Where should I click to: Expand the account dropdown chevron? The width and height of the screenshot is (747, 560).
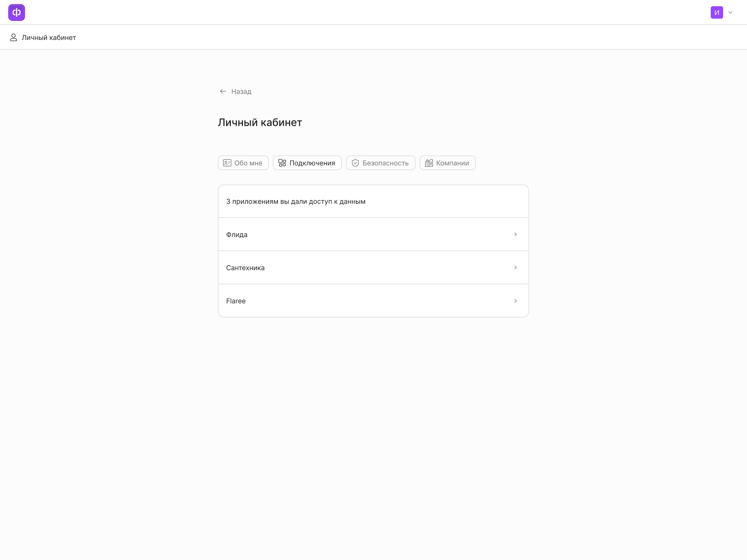click(730, 13)
